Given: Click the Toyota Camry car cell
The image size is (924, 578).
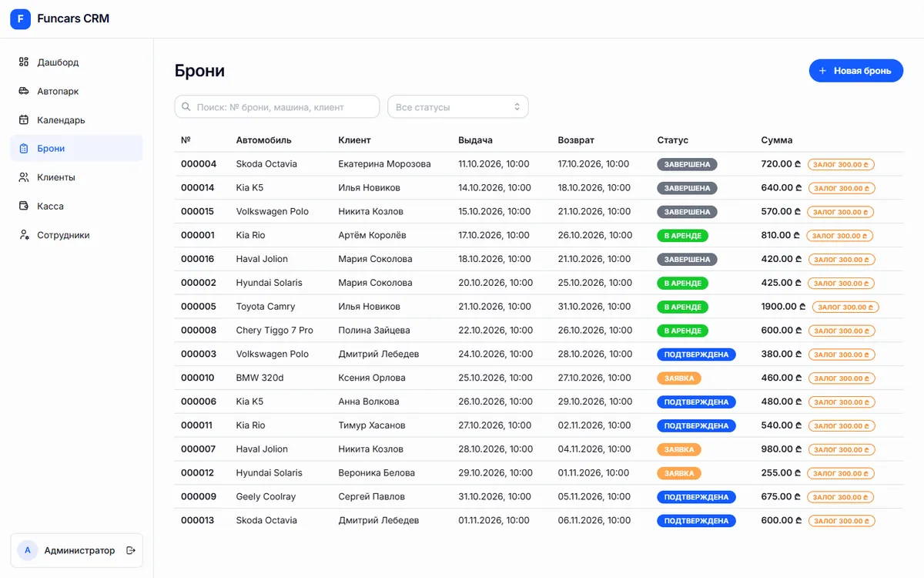Looking at the screenshot, I should point(266,307).
